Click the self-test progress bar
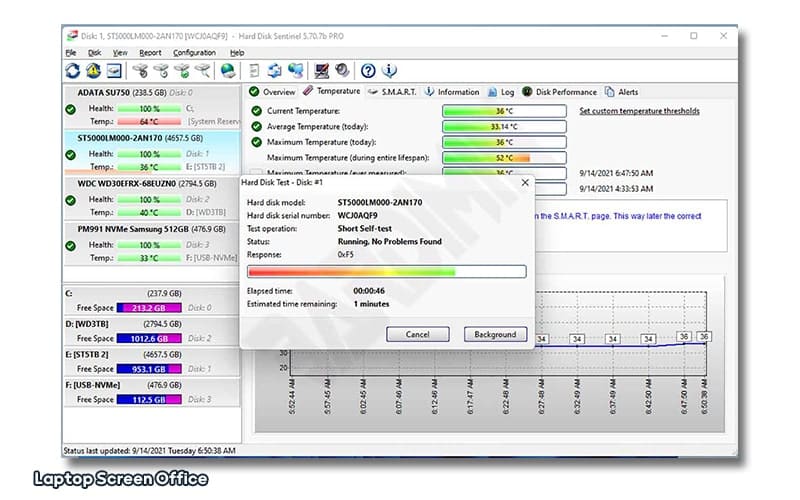The height and width of the screenshot is (500, 800). point(387,271)
